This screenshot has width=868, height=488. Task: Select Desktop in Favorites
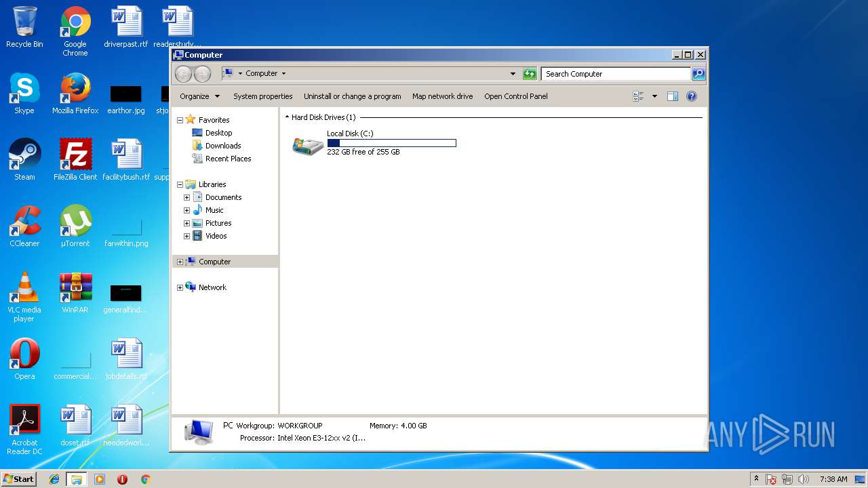[212, 133]
